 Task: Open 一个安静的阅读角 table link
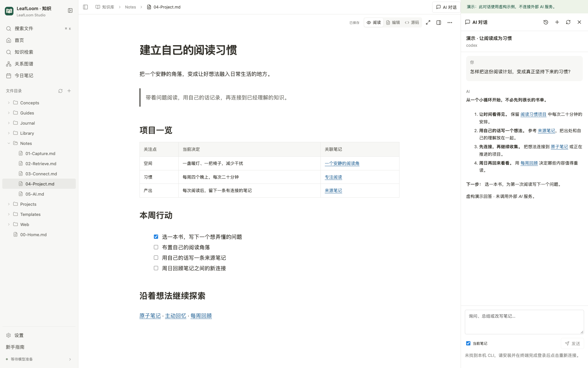point(342,164)
